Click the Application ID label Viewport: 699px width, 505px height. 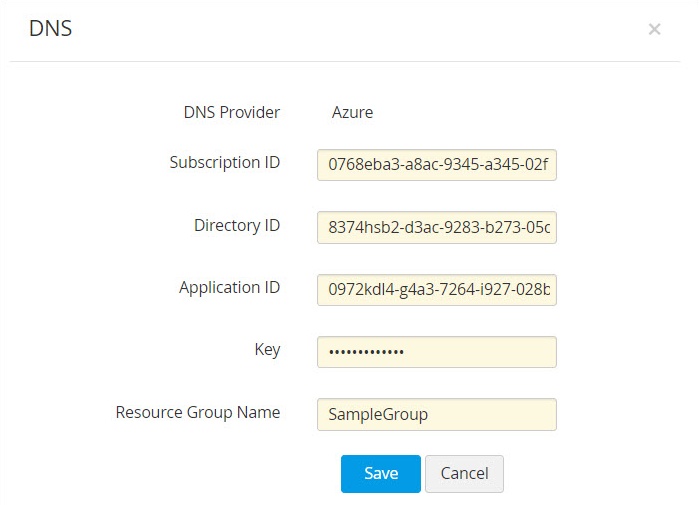[x=229, y=287]
